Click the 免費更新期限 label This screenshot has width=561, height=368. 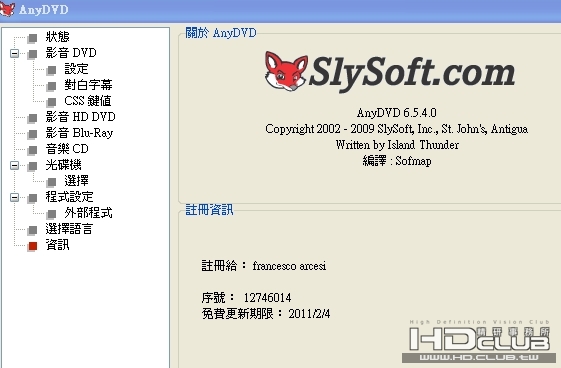coord(242,314)
